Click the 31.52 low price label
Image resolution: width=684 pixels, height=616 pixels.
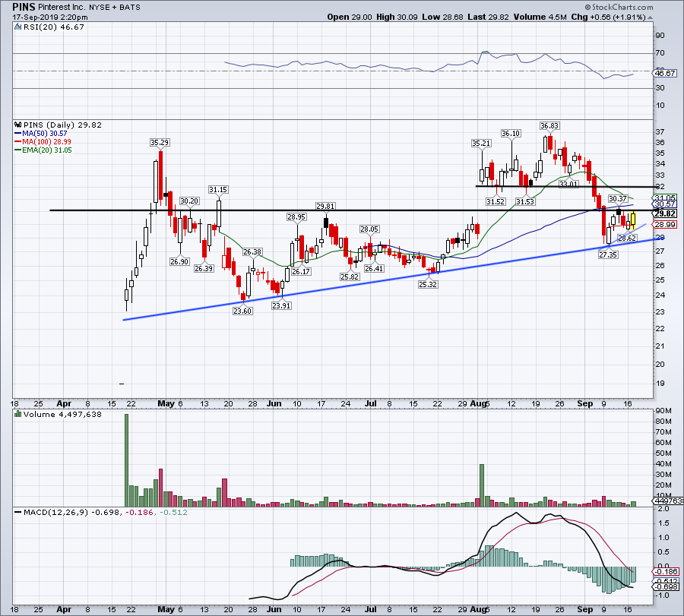pos(496,201)
